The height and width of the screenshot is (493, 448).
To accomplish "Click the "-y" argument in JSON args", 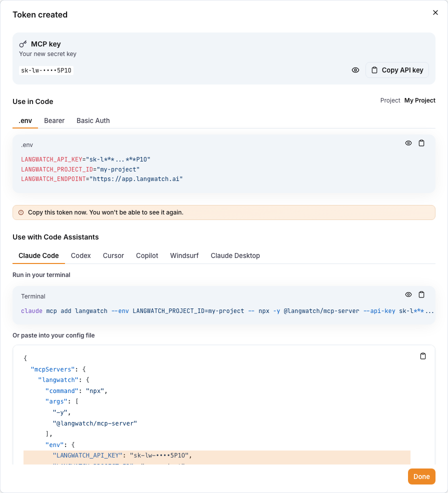I will [61, 412].
